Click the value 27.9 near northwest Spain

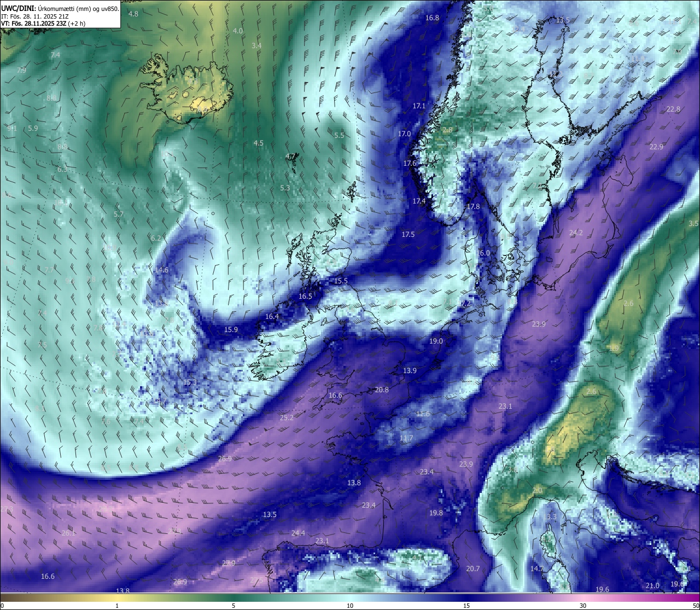[229, 563]
